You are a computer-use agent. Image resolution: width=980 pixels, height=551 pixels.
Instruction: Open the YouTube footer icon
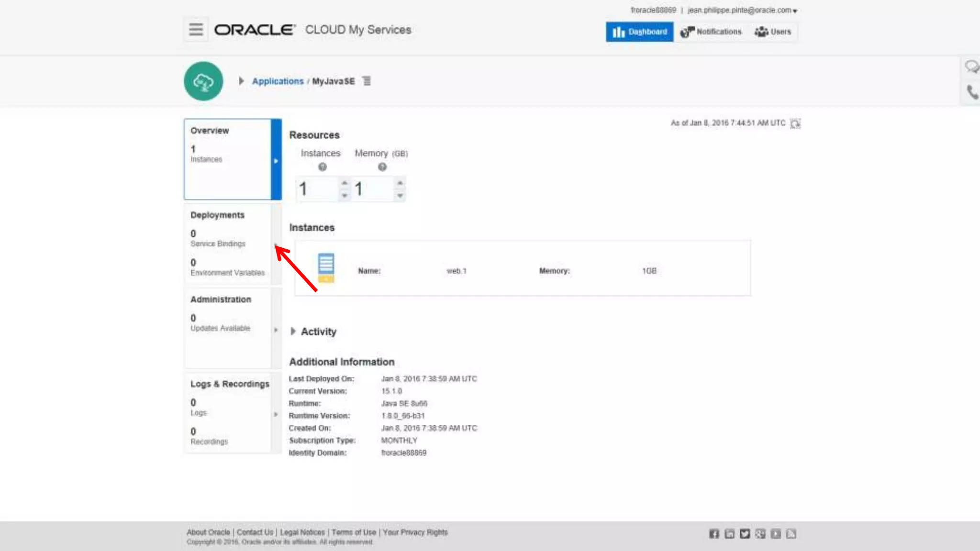[776, 534]
